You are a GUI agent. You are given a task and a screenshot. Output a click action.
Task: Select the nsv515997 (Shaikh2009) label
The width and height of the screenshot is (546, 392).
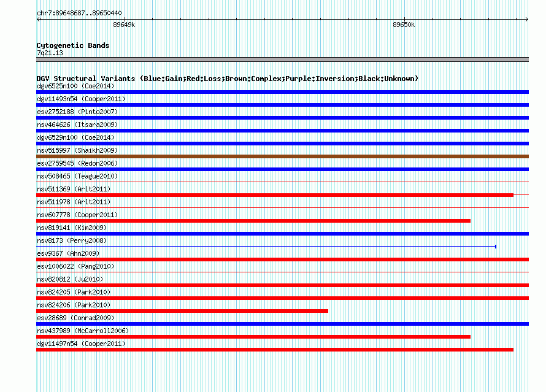tap(77, 150)
